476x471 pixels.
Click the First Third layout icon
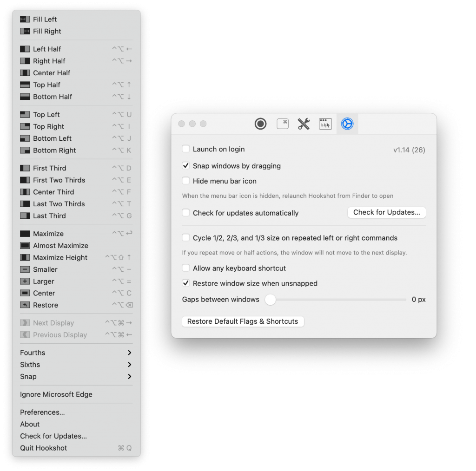25,168
